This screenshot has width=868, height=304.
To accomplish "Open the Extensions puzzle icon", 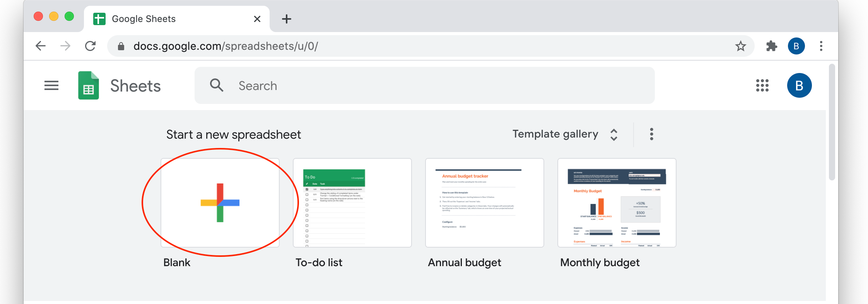I will coord(771,46).
